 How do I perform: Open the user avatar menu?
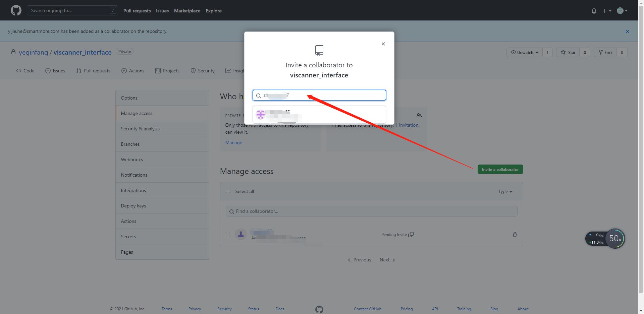click(622, 11)
